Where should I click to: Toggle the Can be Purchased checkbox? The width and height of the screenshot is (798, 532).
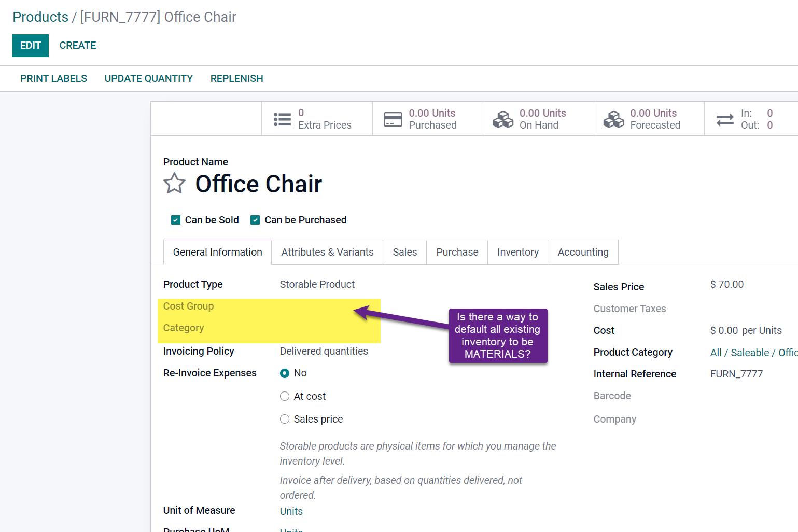click(255, 220)
